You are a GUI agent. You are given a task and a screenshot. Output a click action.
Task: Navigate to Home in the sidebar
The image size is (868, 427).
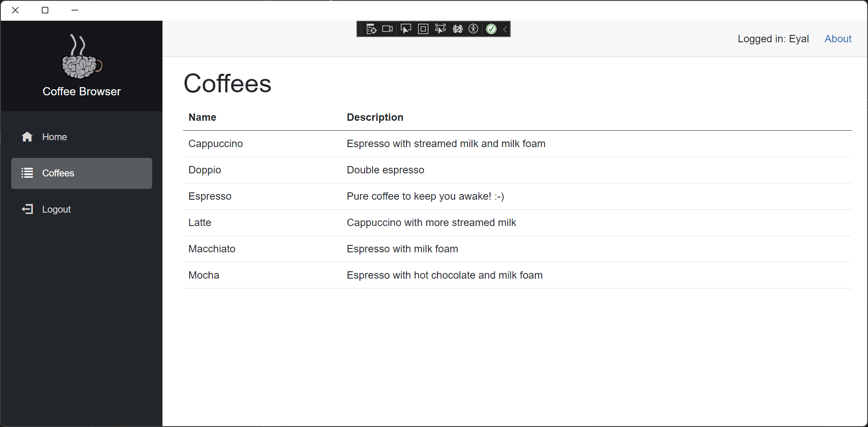[x=54, y=137]
